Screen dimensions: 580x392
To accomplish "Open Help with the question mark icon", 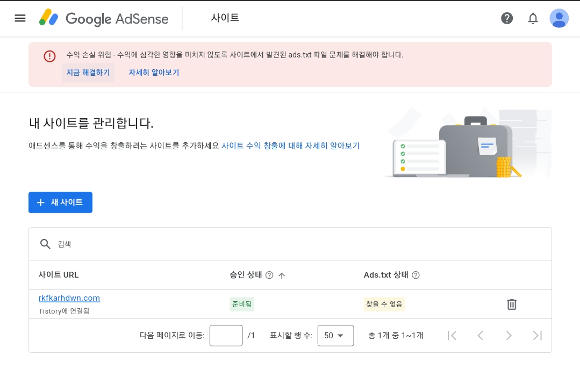I will point(507,18).
